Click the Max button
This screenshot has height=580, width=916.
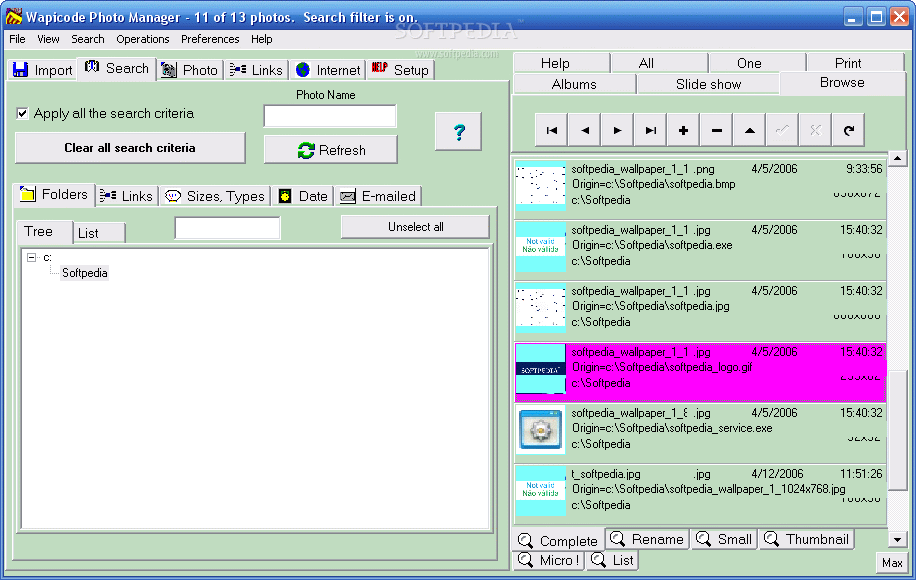(x=892, y=562)
